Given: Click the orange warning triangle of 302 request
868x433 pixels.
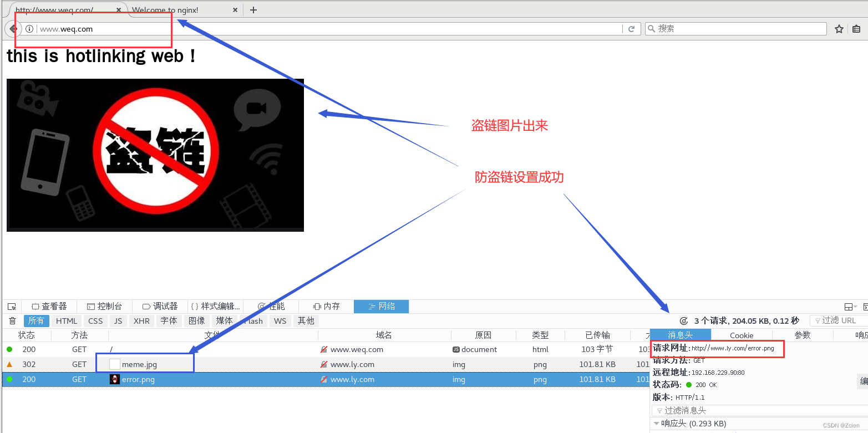Looking at the screenshot, I should [x=9, y=364].
